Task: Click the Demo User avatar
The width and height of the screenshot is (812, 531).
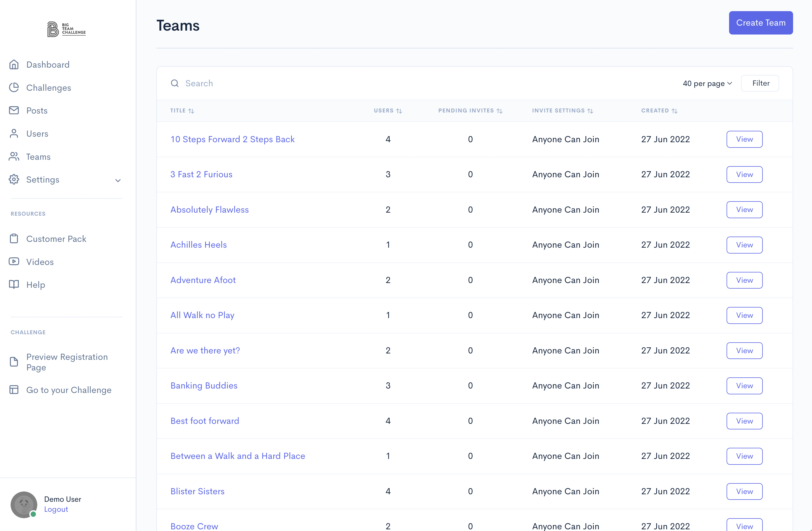Action: coord(24,504)
